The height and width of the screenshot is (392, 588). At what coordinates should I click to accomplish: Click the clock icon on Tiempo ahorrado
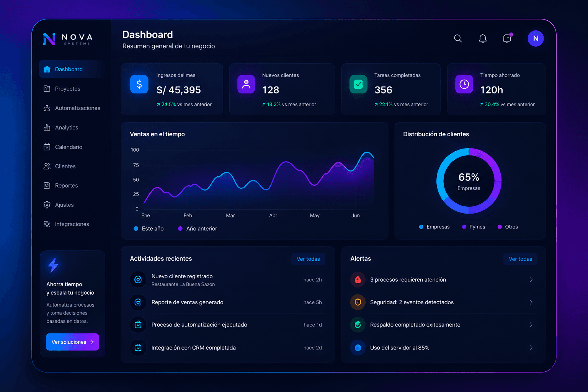[464, 84]
